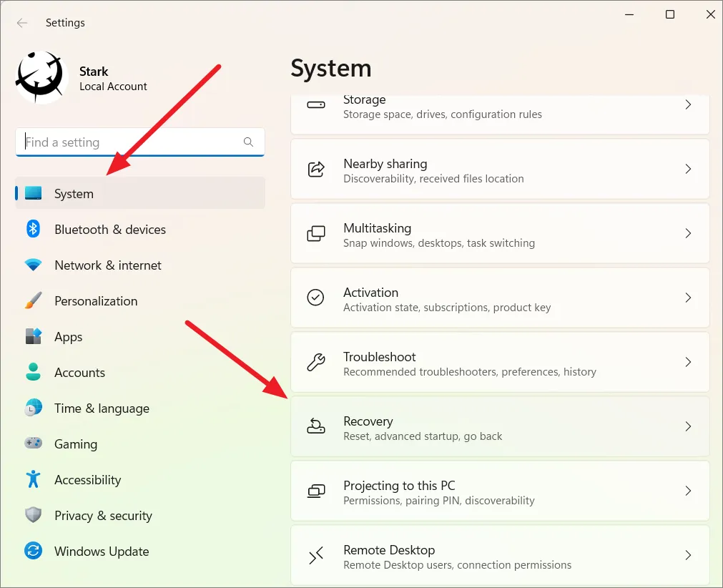Expand the Storage settings chevron

688,105
